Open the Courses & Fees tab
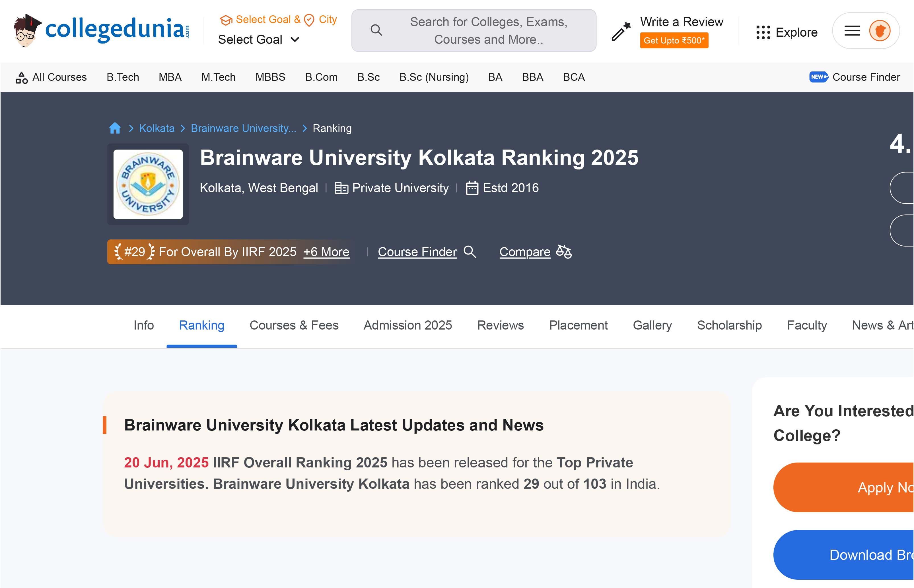The width and height of the screenshot is (914, 588). tap(294, 325)
